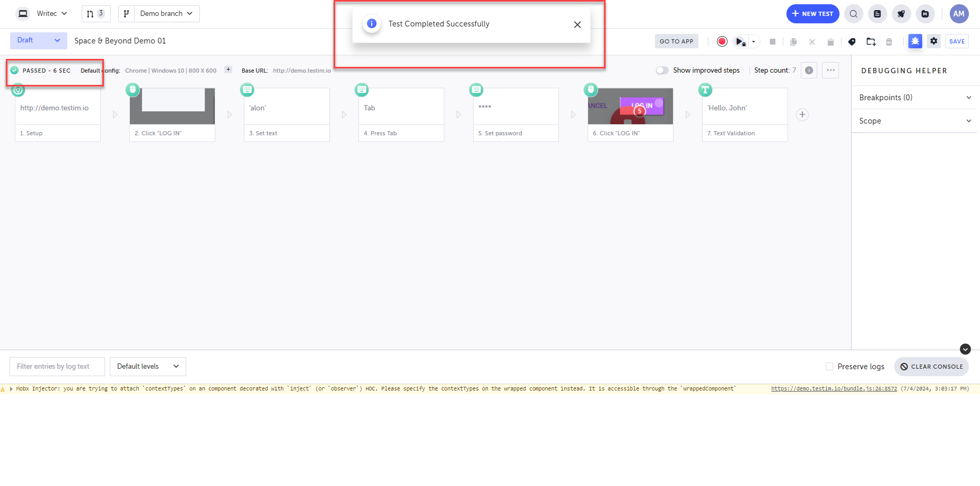This screenshot has height=486, width=980.
Task: Edit the test name Space & Beyond Demo 01
Action: tap(120, 41)
